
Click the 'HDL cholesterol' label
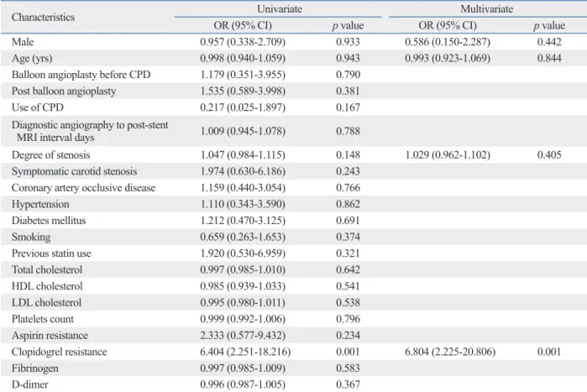[47, 286]
